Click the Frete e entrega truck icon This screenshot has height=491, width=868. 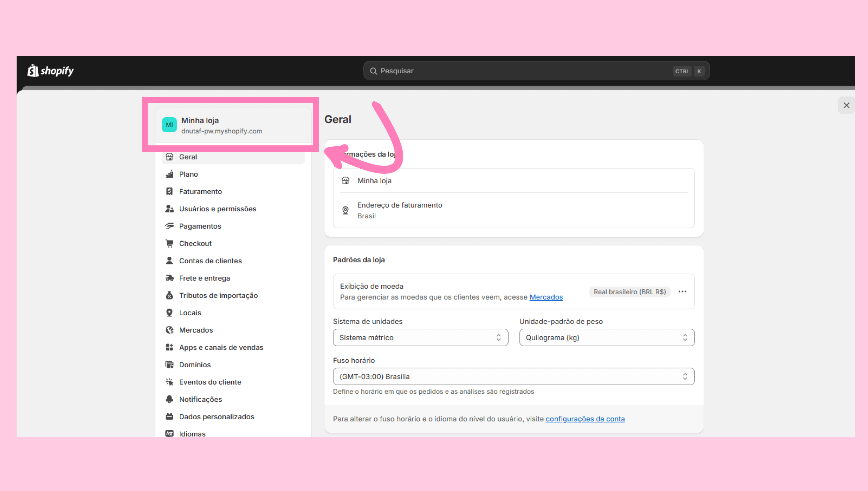tap(169, 278)
